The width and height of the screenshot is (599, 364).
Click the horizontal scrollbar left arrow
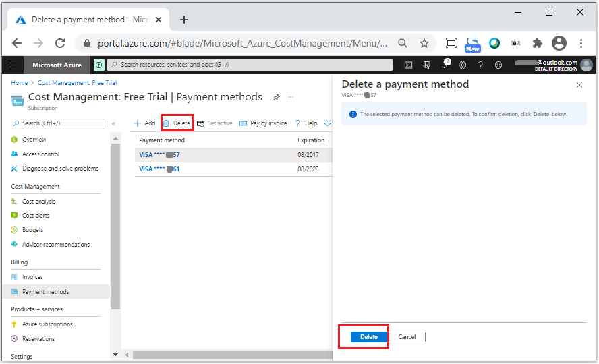coord(127,355)
